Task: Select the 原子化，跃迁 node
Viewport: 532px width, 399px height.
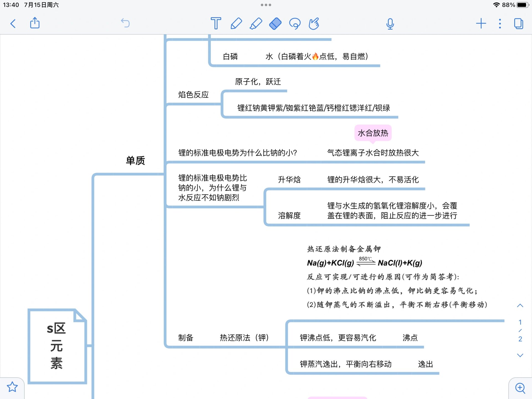Action: (258, 81)
